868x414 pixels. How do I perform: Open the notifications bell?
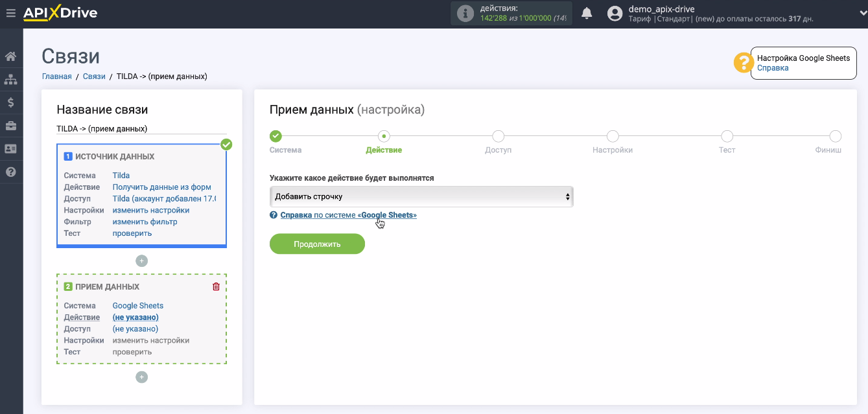coord(587,13)
